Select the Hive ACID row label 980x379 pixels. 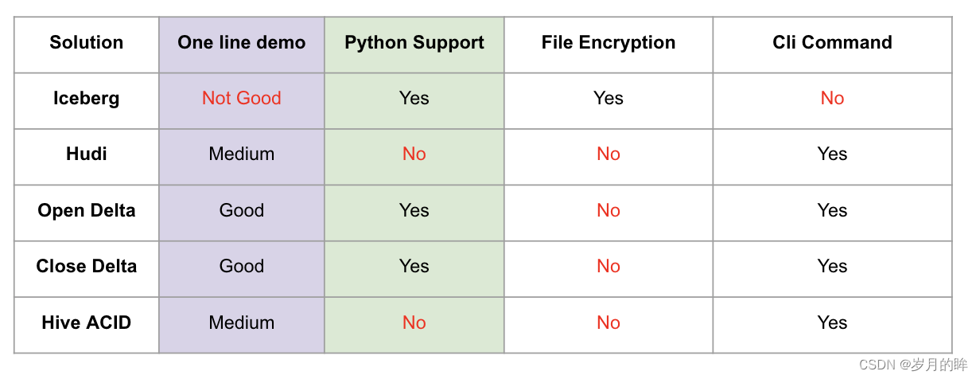click(x=87, y=323)
